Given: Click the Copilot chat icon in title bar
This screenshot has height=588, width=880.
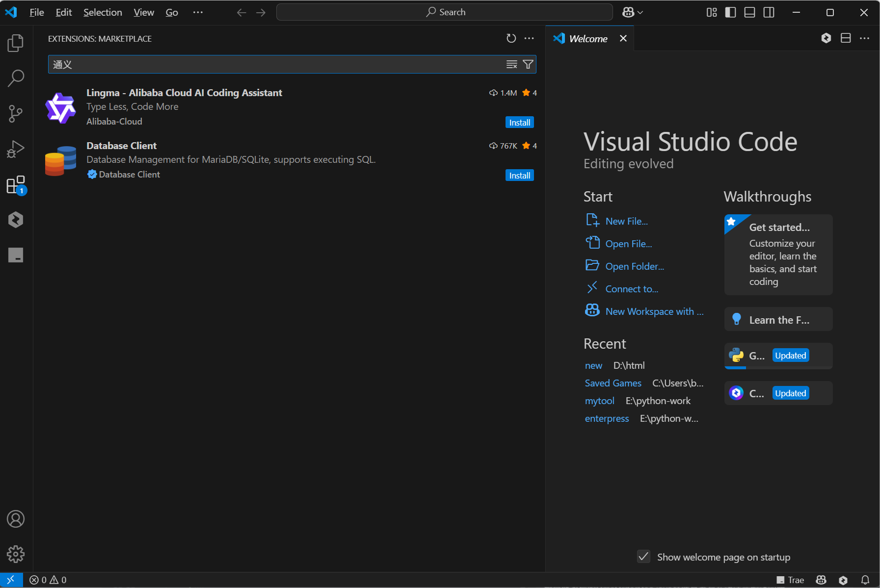Looking at the screenshot, I should (x=628, y=12).
